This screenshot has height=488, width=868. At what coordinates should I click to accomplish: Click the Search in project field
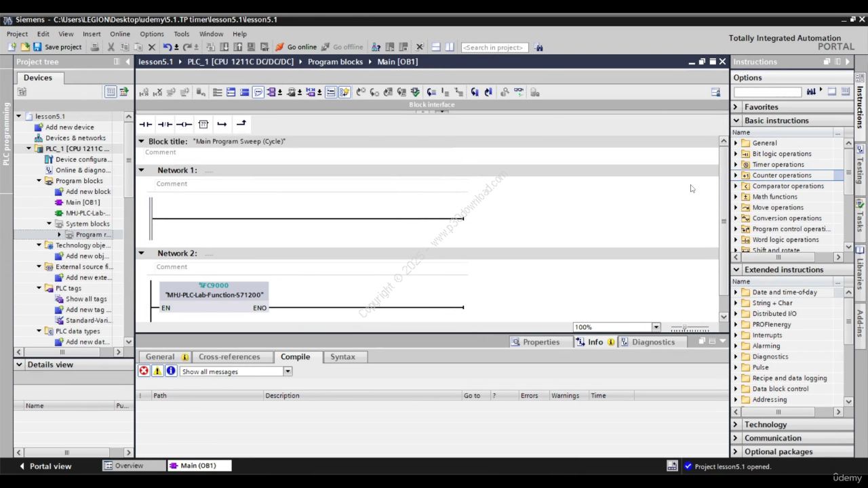[494, 47]
